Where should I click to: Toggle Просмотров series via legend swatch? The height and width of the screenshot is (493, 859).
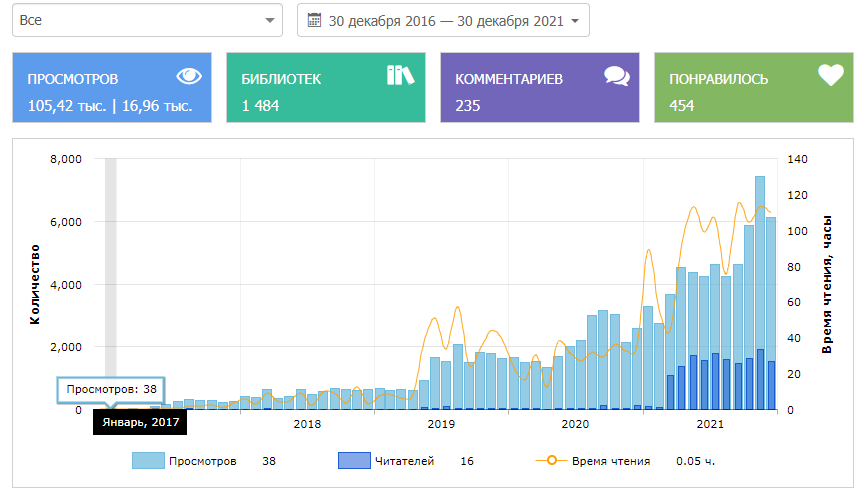(148, 461)
